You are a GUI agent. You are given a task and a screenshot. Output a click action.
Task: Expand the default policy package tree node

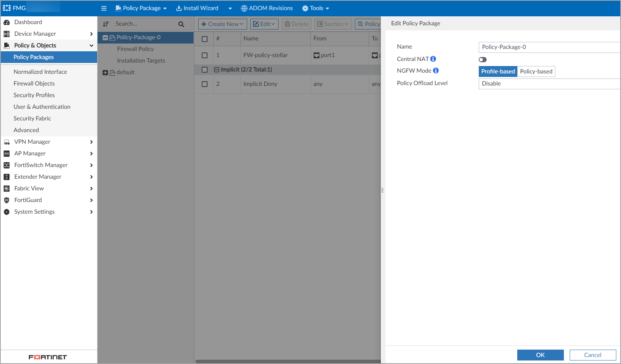pyautogui.click(x=105, y=73)
